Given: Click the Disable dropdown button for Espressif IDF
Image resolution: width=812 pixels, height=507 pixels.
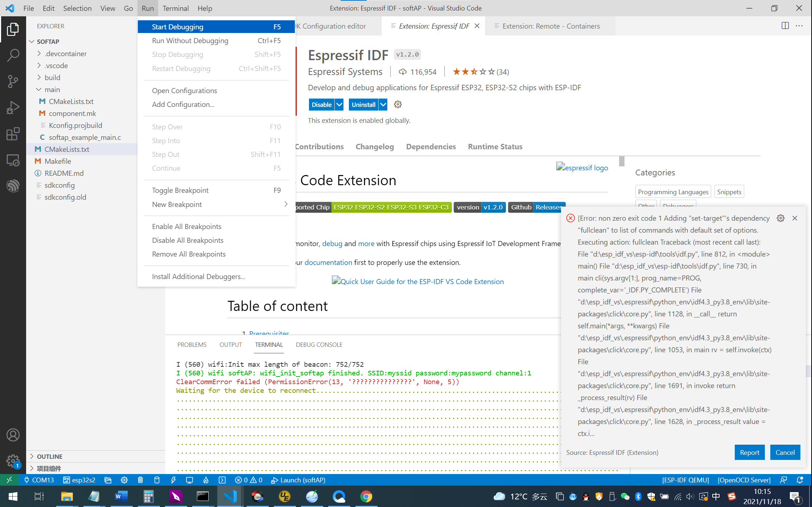Looking at the screenshot, I should click(338, 104).
